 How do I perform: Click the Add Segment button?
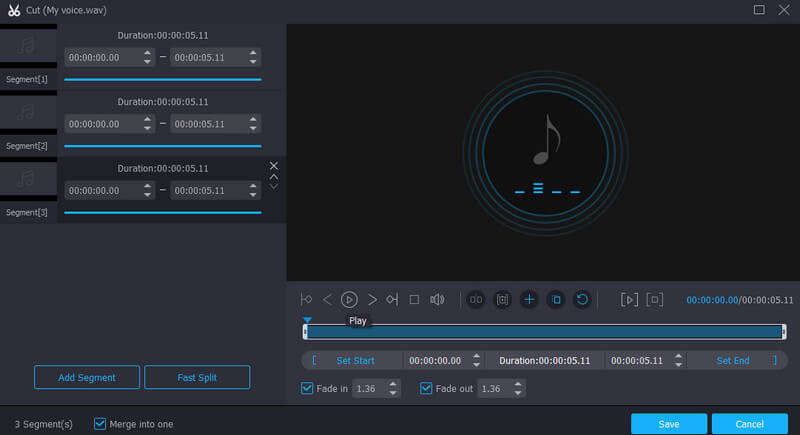(86, 377)
